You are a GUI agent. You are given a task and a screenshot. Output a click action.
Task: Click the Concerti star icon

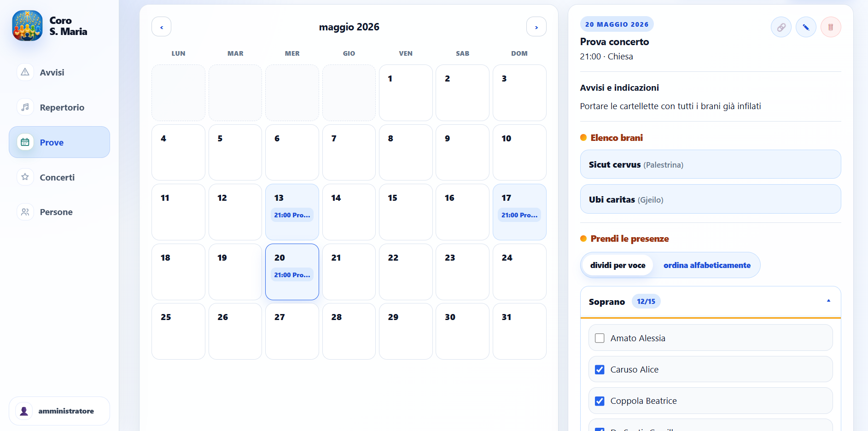point(25,177)
